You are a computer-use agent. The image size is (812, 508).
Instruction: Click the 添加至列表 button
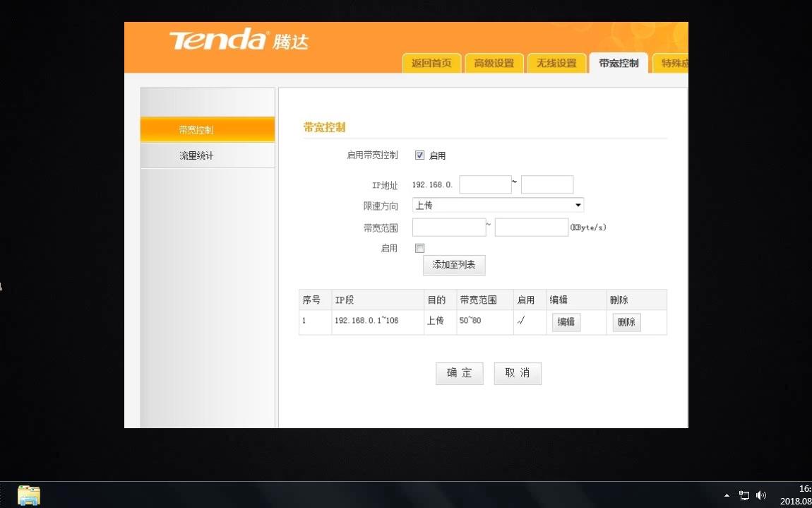point(454,265)
